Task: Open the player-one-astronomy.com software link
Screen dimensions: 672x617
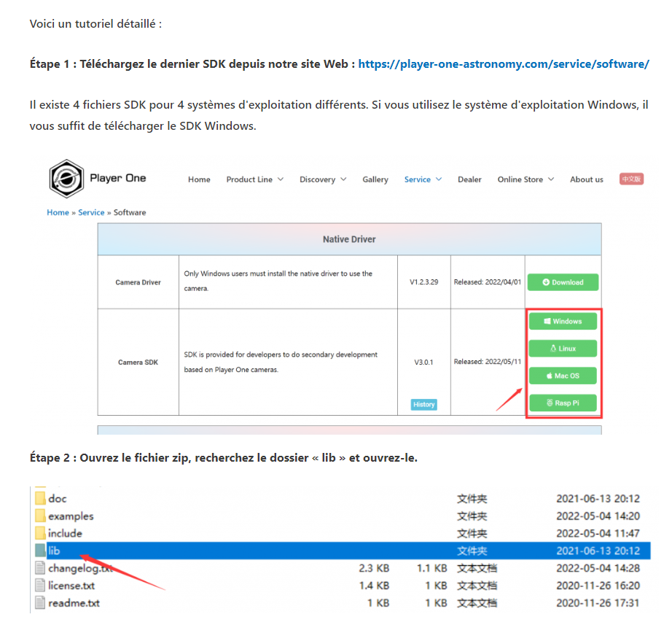Action: click(x=504, y=64)
